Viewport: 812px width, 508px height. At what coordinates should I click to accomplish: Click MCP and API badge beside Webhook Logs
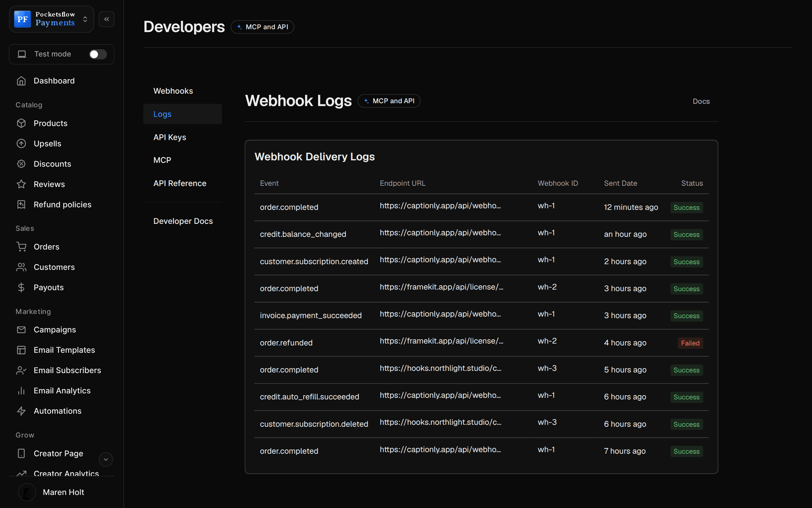[389, 101]
